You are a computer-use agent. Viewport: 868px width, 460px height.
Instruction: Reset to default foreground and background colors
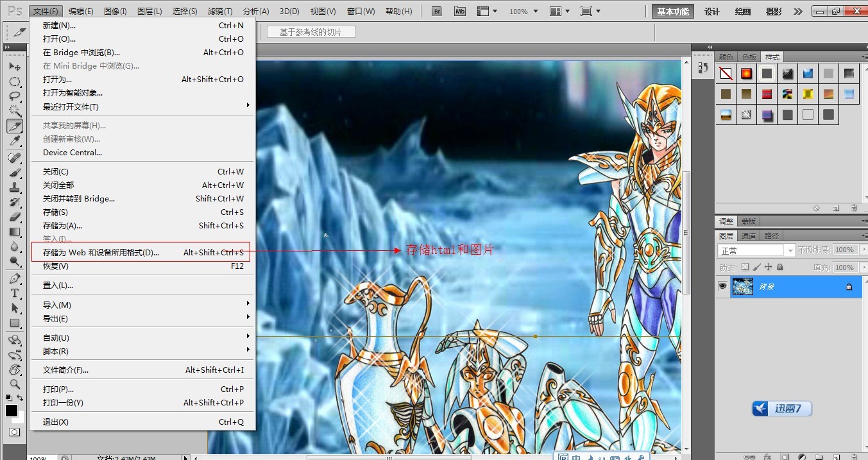point(9,398)
